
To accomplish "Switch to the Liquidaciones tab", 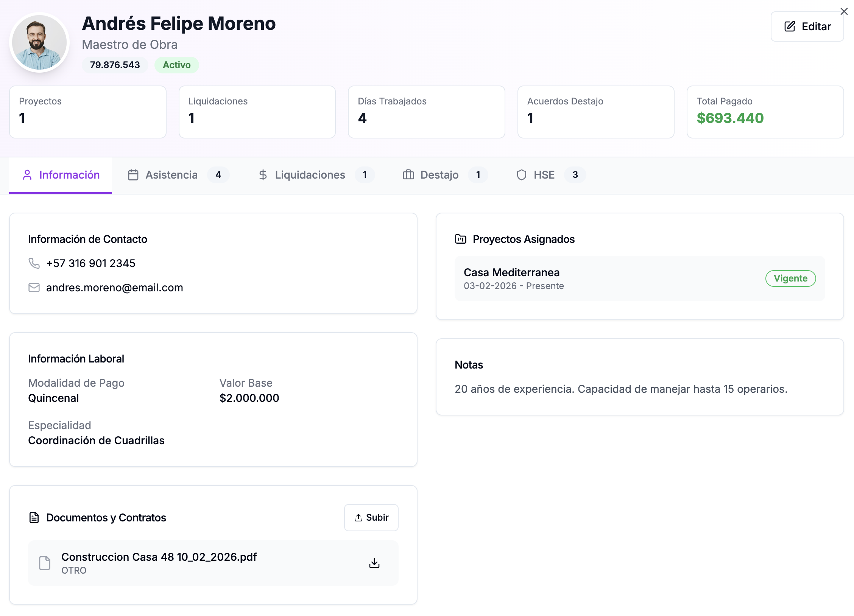I will point(316,175).
